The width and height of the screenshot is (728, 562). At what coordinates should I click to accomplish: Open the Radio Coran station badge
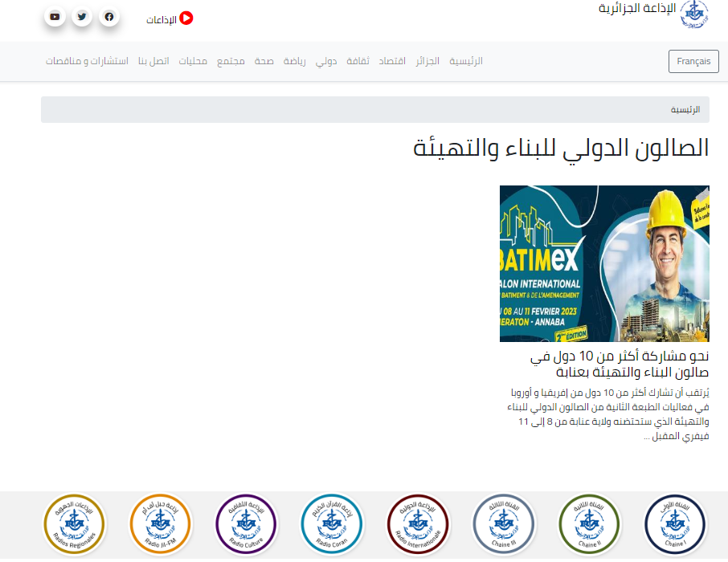pos(332,524)
